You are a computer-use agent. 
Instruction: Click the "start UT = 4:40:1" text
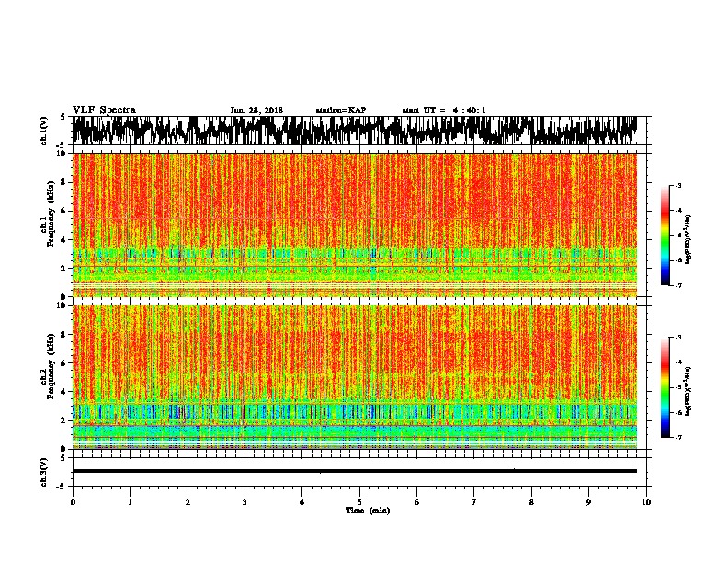(443, 110)
